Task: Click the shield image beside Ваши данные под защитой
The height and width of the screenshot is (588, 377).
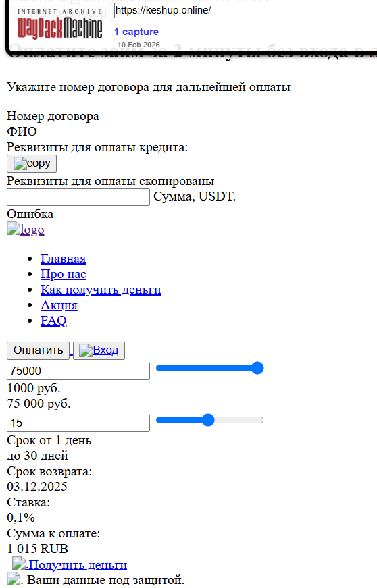Action: 14,579
